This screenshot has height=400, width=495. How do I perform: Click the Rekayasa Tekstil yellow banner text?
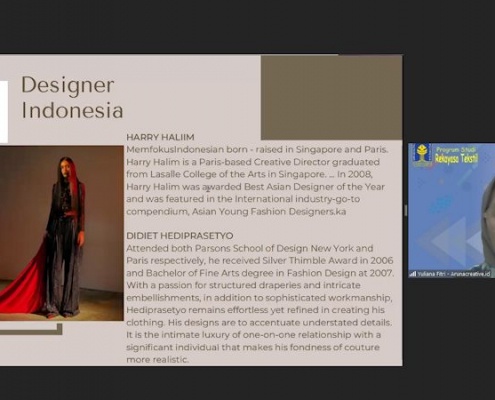(x=456, y=158)
